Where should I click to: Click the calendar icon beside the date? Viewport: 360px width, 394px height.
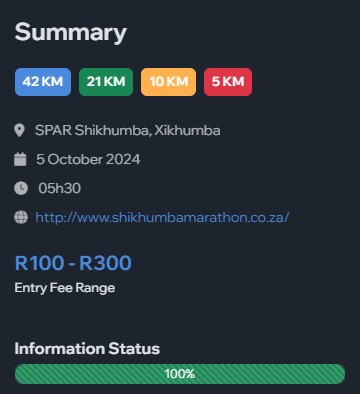[20, 159]
